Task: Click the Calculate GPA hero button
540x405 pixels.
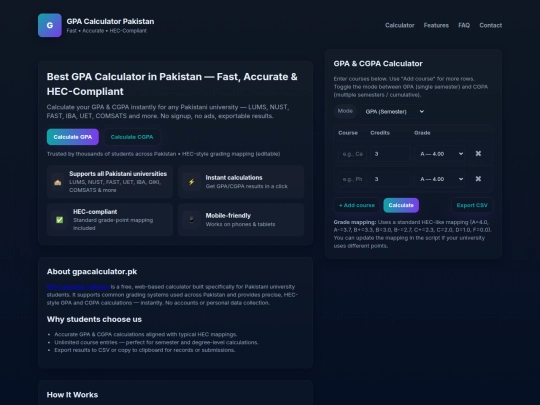Action: click(73, 137)
